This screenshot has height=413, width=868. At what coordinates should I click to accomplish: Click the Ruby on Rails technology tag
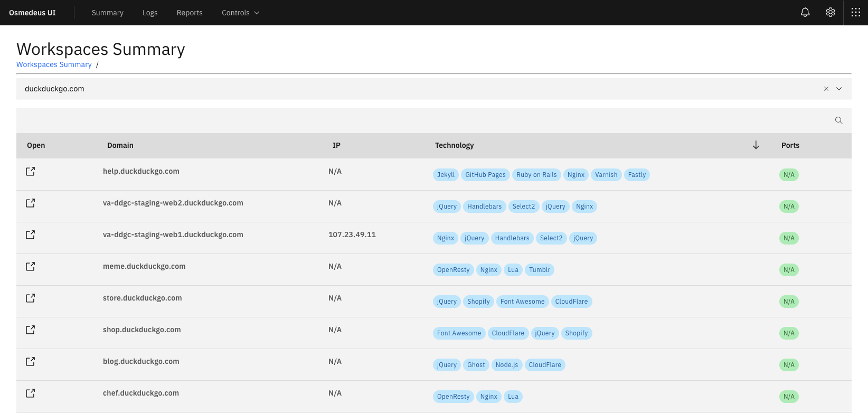[536, 175]
